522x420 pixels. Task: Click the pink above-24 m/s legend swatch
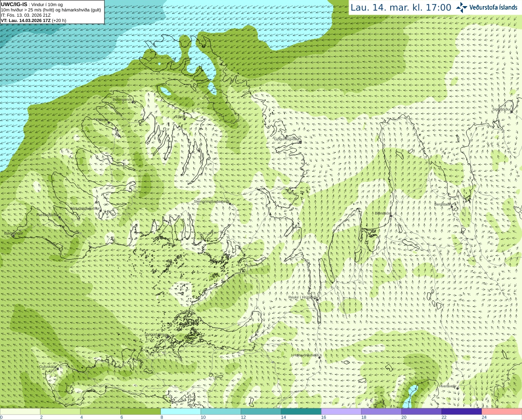[x=502, y=411]
